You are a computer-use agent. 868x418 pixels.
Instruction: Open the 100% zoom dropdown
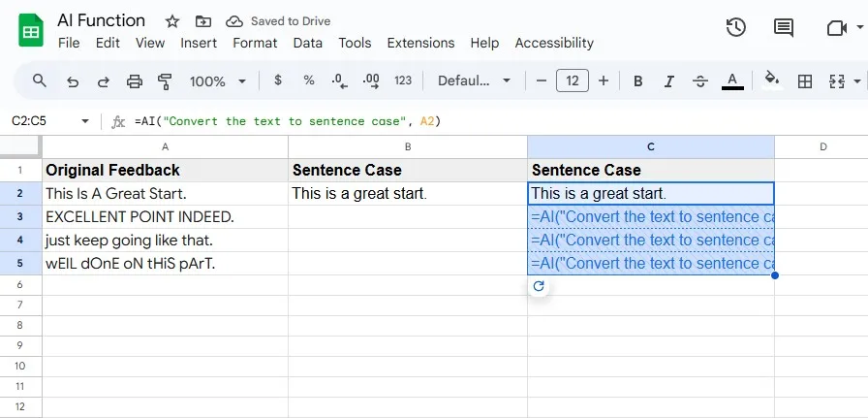(218, 81)
